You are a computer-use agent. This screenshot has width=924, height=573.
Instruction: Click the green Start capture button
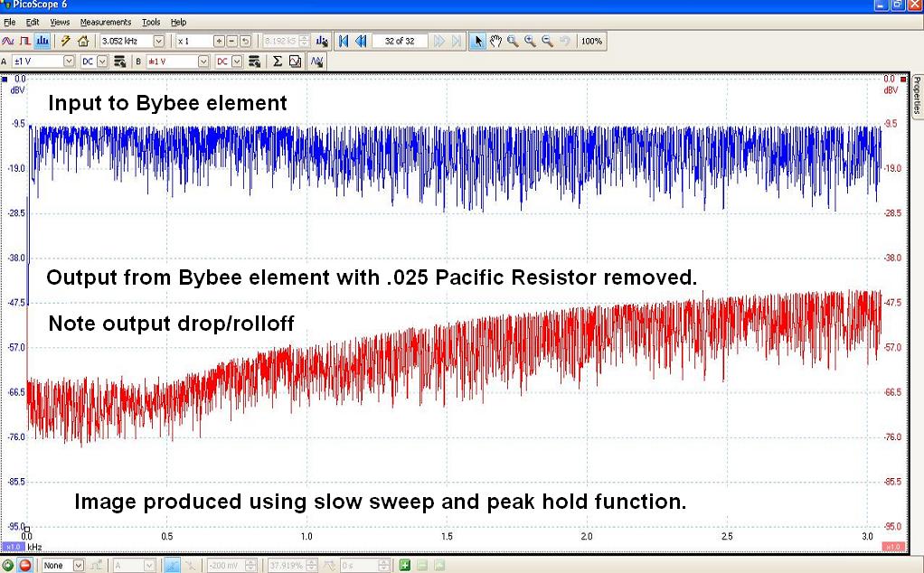coord(7,566)
